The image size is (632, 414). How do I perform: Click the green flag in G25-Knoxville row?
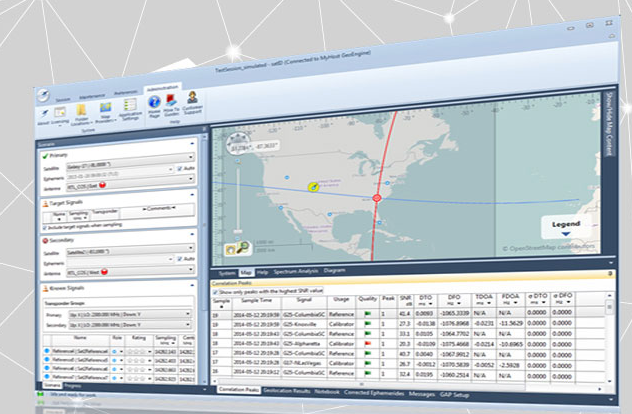[368, 323]
